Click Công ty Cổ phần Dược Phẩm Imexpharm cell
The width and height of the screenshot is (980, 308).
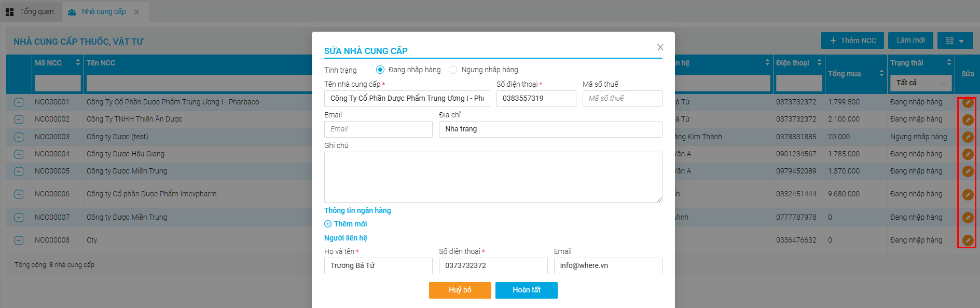[x=151, y=194]
